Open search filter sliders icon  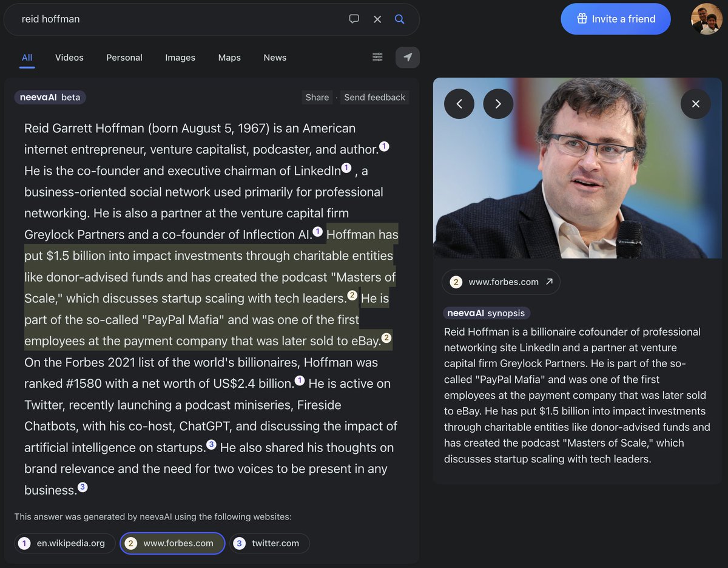point(377,57)
